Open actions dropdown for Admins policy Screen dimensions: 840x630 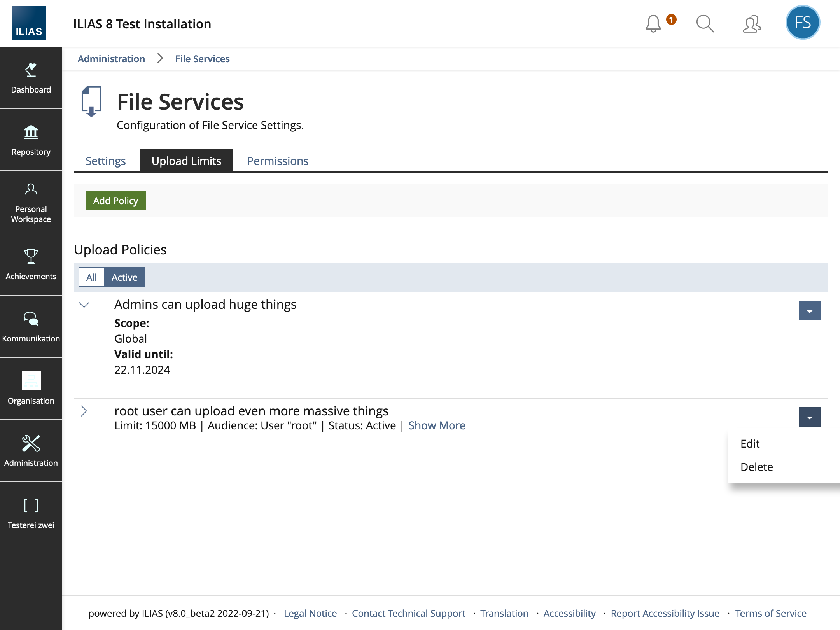(809, 311)
